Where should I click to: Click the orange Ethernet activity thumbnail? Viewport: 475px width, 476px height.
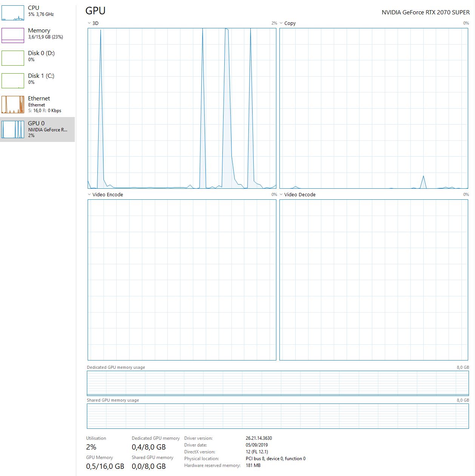(x=13, y=105)
